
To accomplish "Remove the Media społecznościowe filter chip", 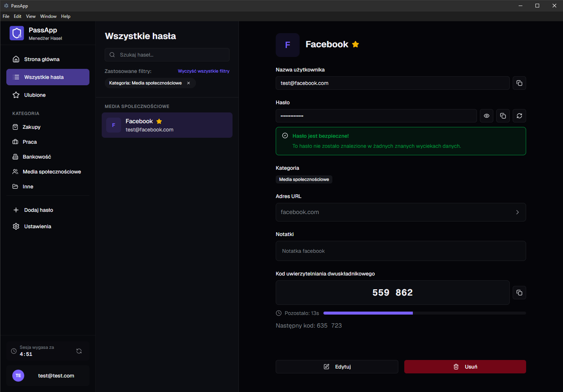I will click(189, 83).
